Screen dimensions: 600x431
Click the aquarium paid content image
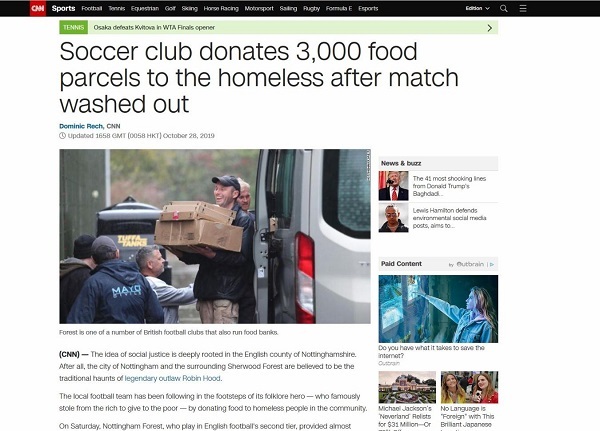(438, 309)
